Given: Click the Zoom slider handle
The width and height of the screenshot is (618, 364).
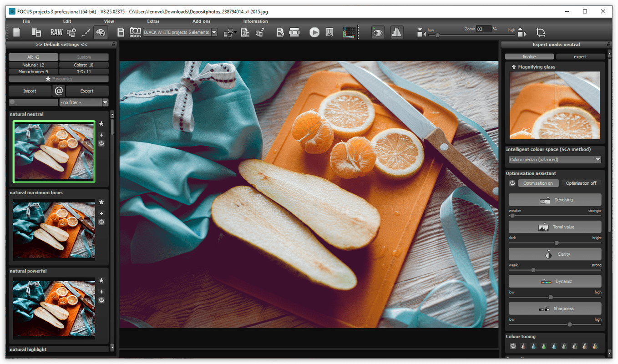Looking at the screenshot, I should coord(437,35).
